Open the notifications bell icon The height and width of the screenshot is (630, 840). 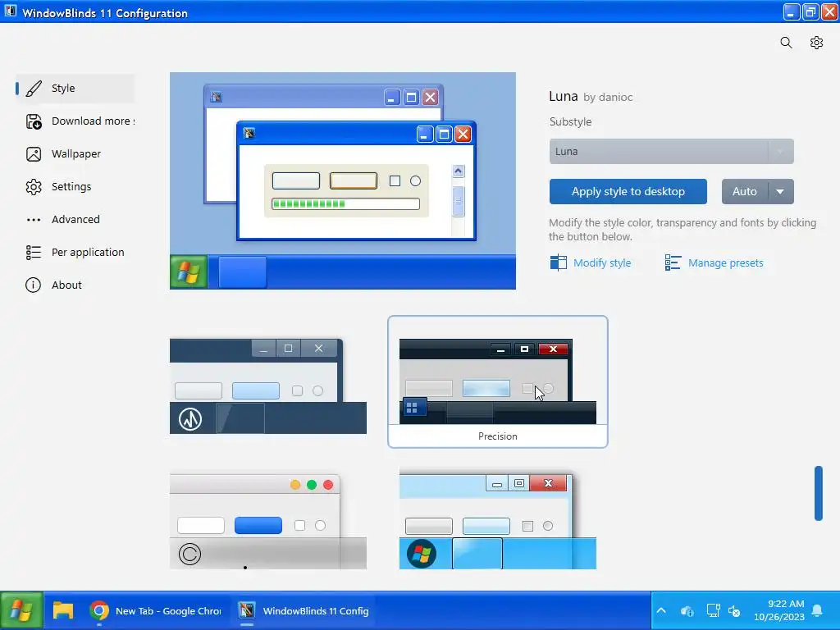817,610
